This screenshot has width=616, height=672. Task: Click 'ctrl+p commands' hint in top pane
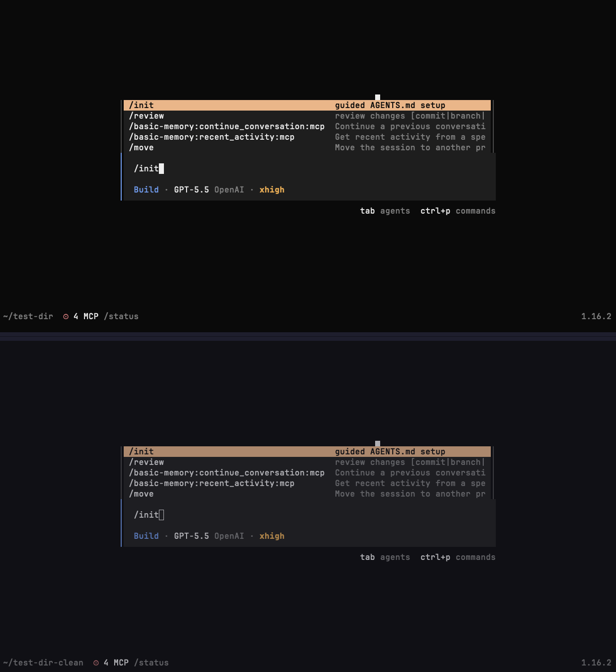click(x=458, y=211)
